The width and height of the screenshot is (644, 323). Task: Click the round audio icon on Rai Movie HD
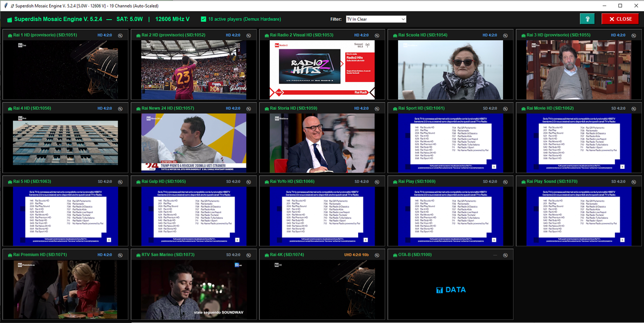(634, 108)
